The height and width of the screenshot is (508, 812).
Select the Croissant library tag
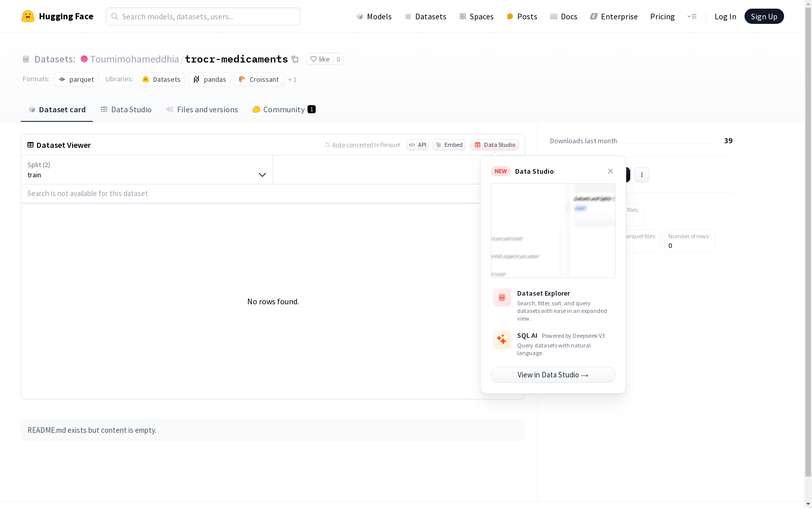259,79
